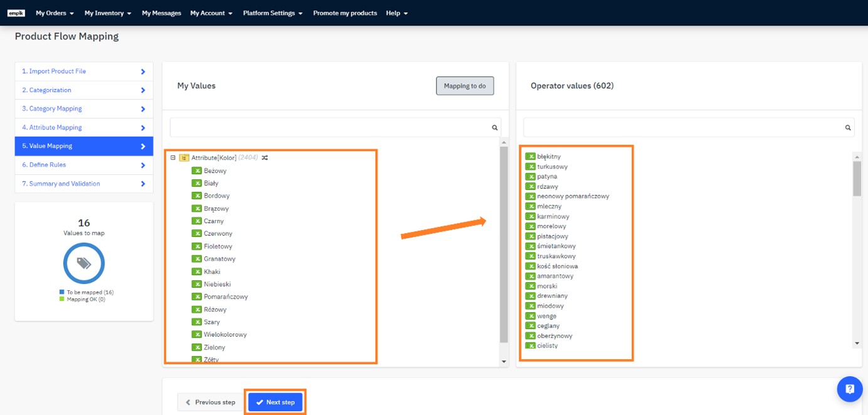Viewport: 868px width, 415px height.
Task: Open the My Orders dropdown menu
Action: (x=55, y=13)
